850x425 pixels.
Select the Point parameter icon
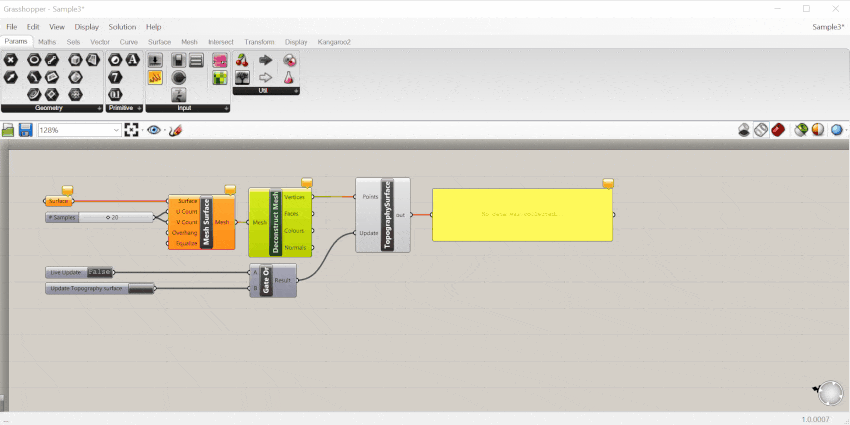pos(10,60)
